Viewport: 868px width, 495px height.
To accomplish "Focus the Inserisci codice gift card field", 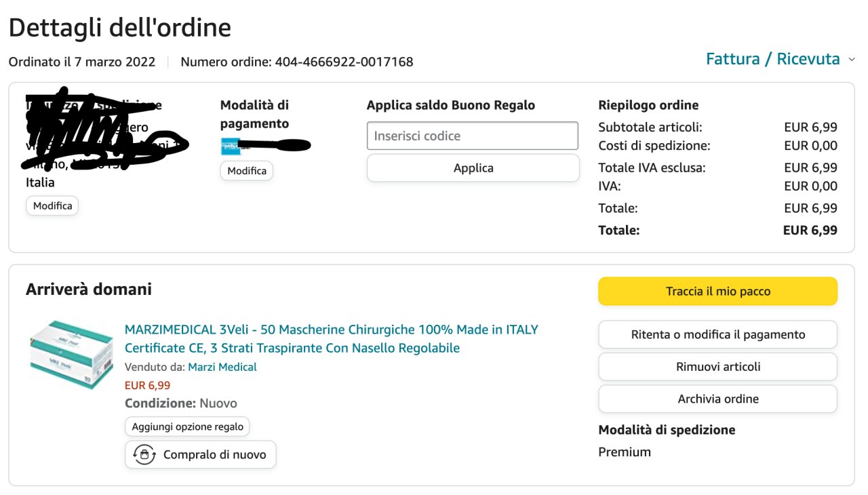I will tap(472, 136).
